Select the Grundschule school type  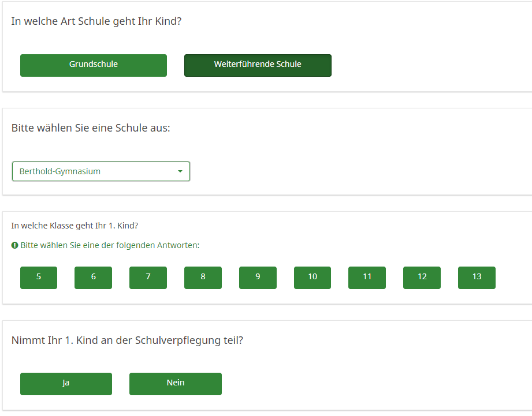click(x=94, y=65)
